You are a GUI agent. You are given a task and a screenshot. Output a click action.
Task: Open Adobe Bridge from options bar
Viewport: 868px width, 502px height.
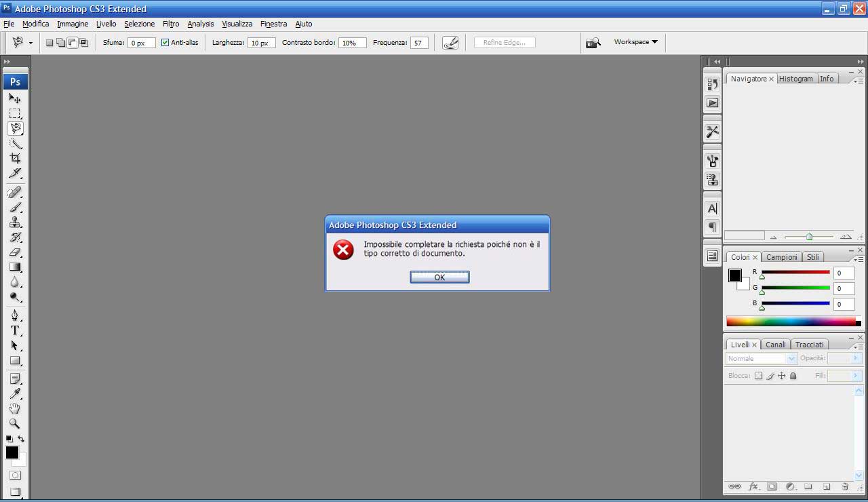click(593, 43)
